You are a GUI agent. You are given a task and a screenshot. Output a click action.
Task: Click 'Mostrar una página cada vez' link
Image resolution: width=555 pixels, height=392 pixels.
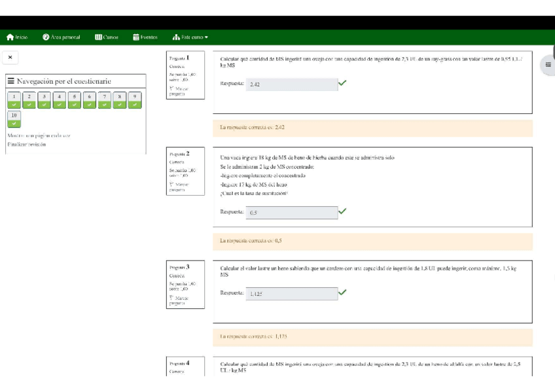pos(39,135)
